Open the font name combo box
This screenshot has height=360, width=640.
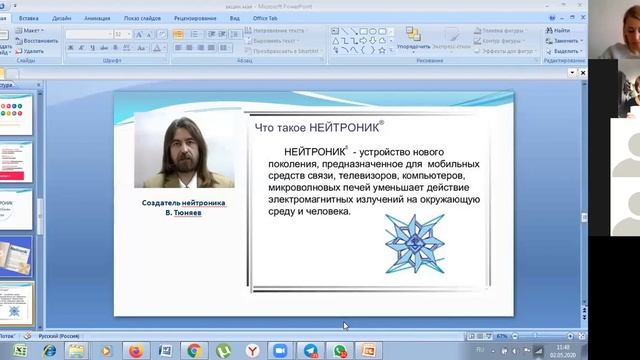pos(89,35)
